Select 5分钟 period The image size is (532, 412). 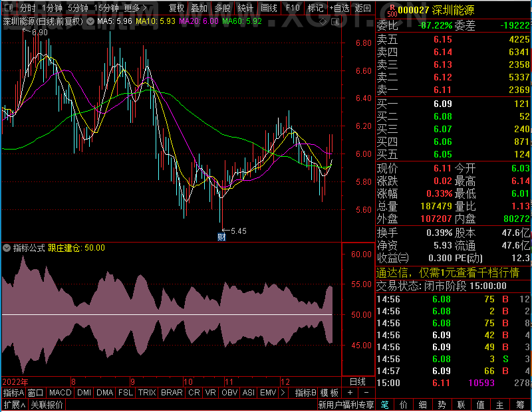pyautogui.click(x=78, y=8)
